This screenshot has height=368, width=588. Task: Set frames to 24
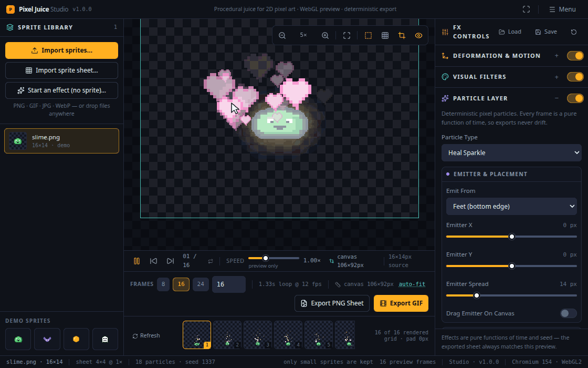(x=201, y=284)
